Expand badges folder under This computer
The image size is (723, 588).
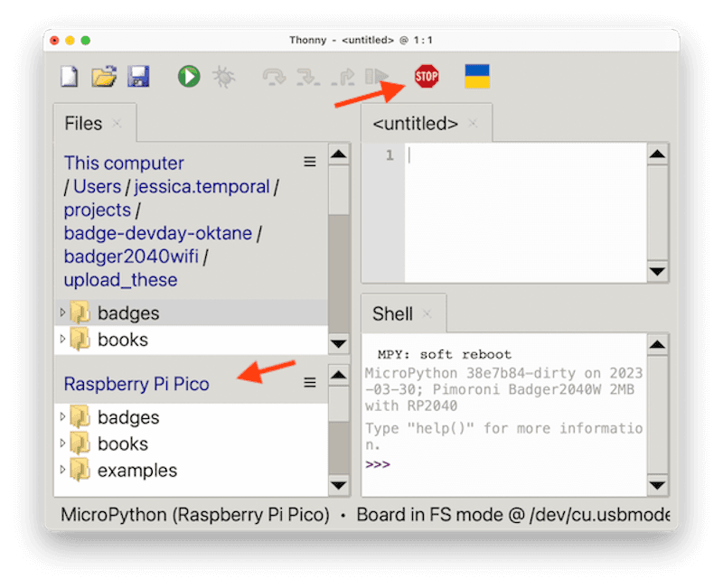coord(62,313)
